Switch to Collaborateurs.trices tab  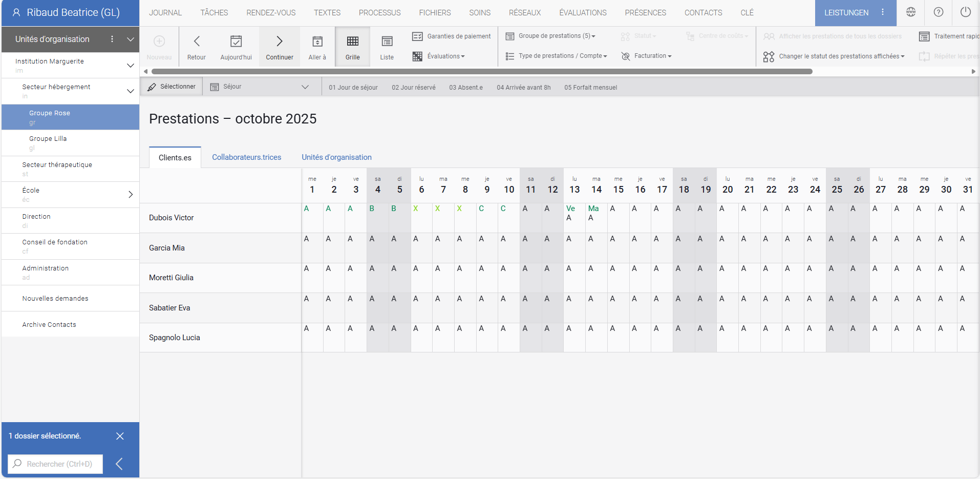pos(246,157)
